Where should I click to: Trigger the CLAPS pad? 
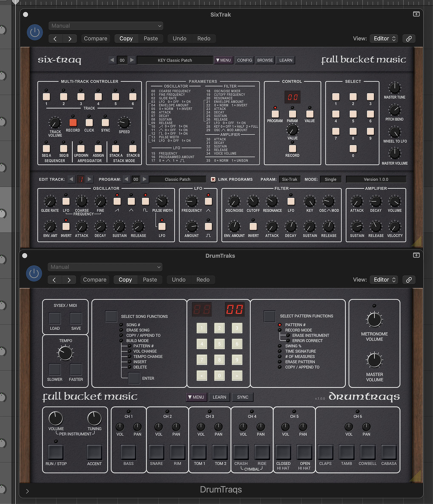coord(326,452)
